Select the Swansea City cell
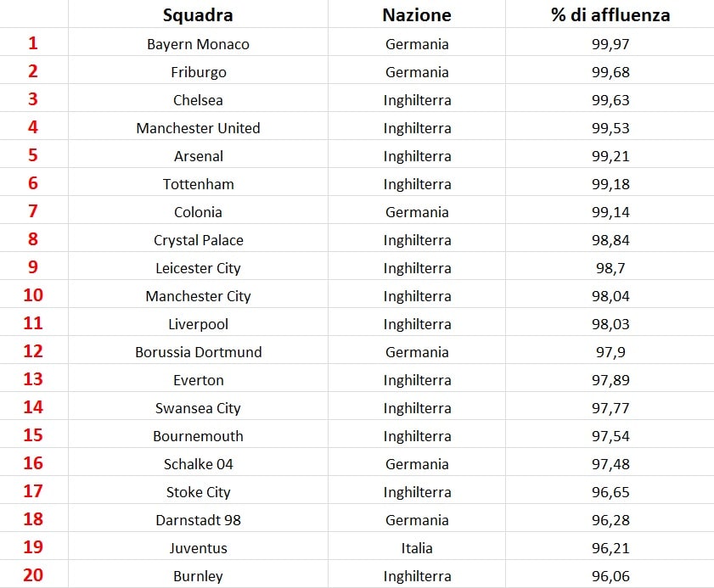 tap(198, 408)
